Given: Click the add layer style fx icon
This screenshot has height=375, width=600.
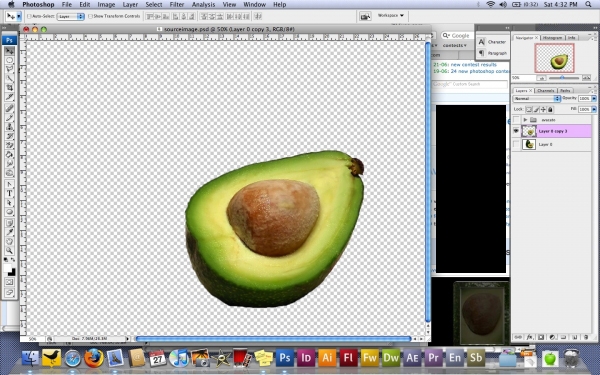Looking at the screenshot, I should [x=529, y=337].
